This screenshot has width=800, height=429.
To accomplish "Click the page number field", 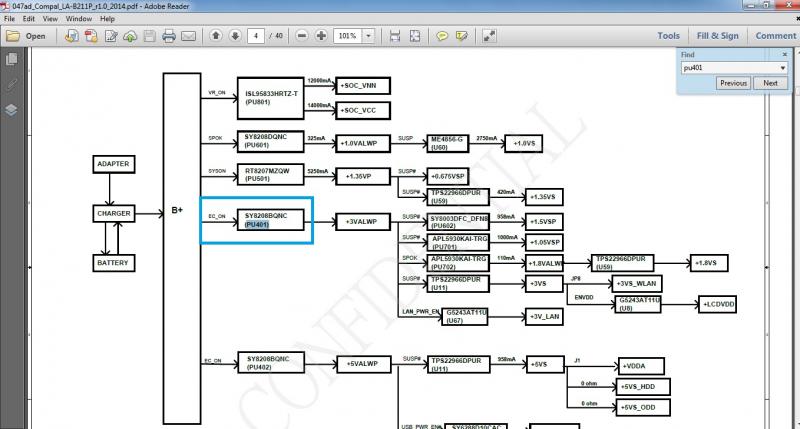I will (x=256, y=36).
